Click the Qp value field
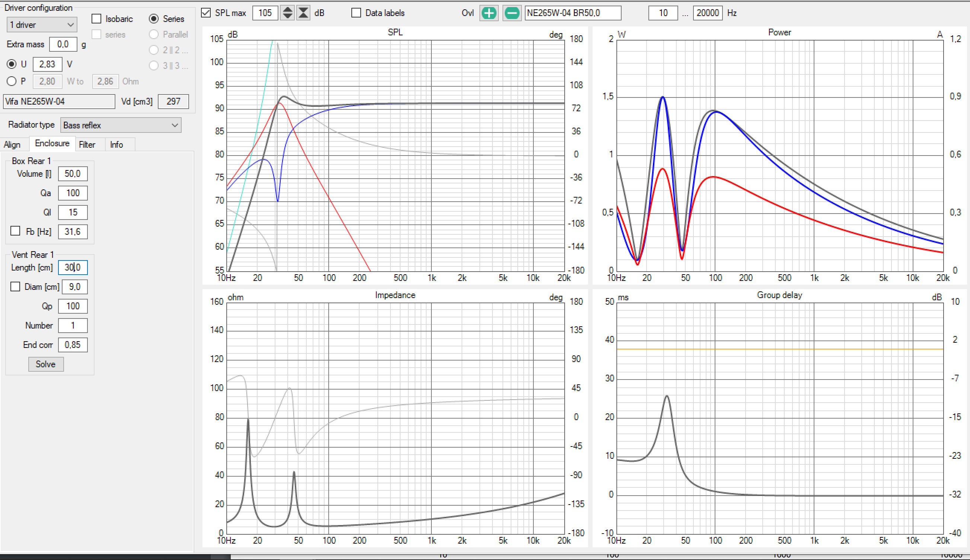Viewport: 970px width, 560px height. (73, 306)
